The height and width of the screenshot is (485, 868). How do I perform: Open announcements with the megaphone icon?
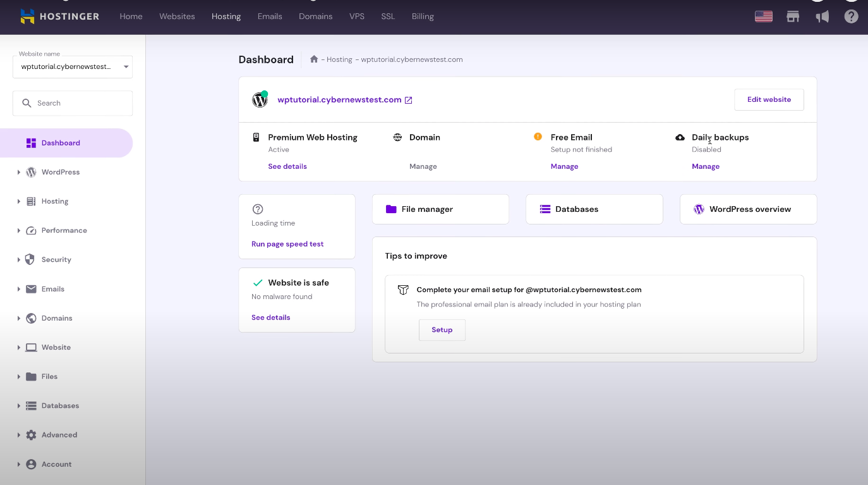point(822,16)
